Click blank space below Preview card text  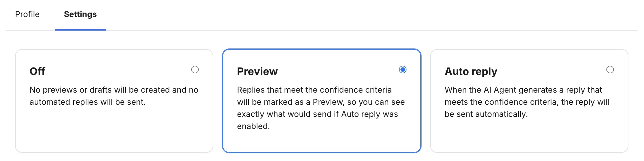tap(321, 141)
